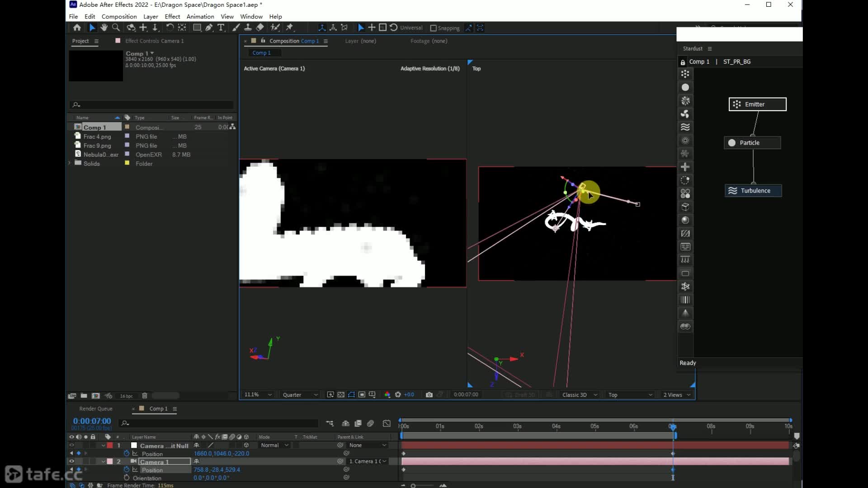Select the Puppet Pin tool
This screenshot has height=488, width=868.
pyautogui.click(x=290, y=28)
